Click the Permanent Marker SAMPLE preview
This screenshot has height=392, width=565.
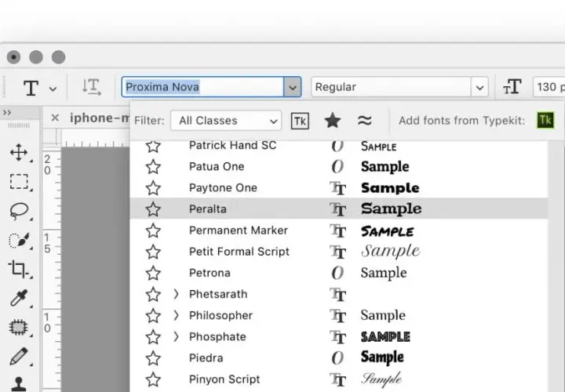[x=388, y=230]
